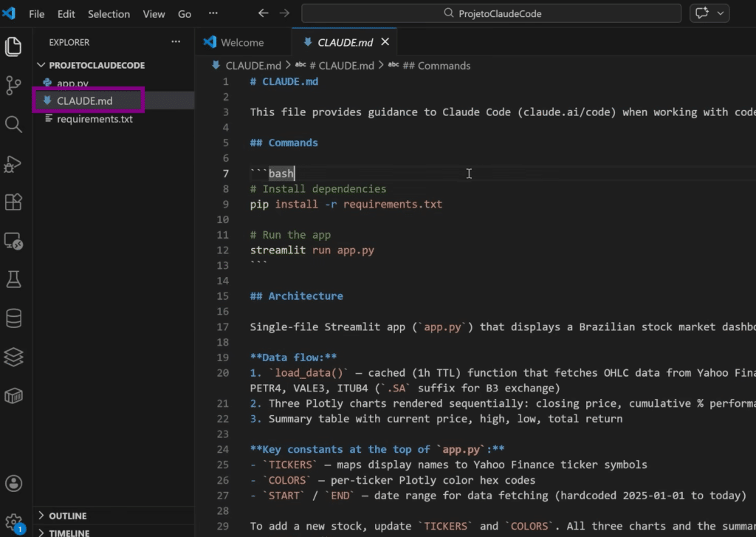
Task: Click the EXPLORER panel title
Action: 69,42
